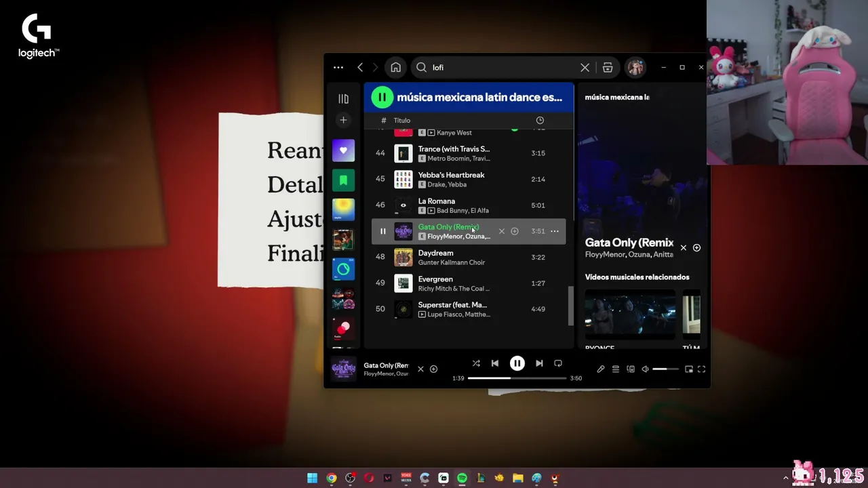Click the search field containing 'lofi'
The image size is (868, 488).
point(504,68)
